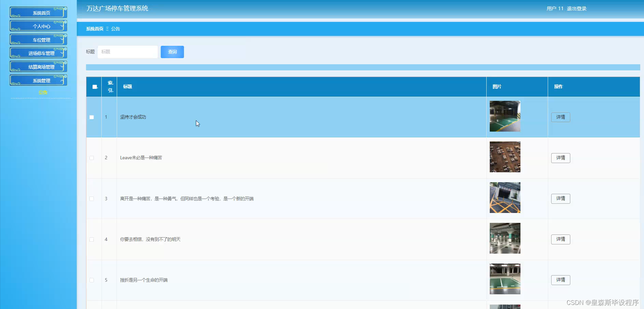Click the garage entrance thumbnail in row 3
Image resolution: width=644 pixels, height=309 pixels.
pyautogui.click(x=505, y=198)
